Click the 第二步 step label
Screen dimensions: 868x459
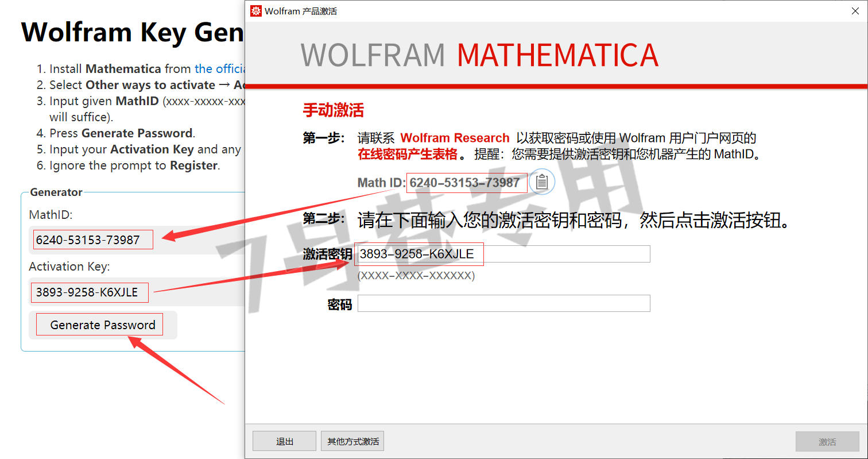pyautogui.click(x=324, y=219)
